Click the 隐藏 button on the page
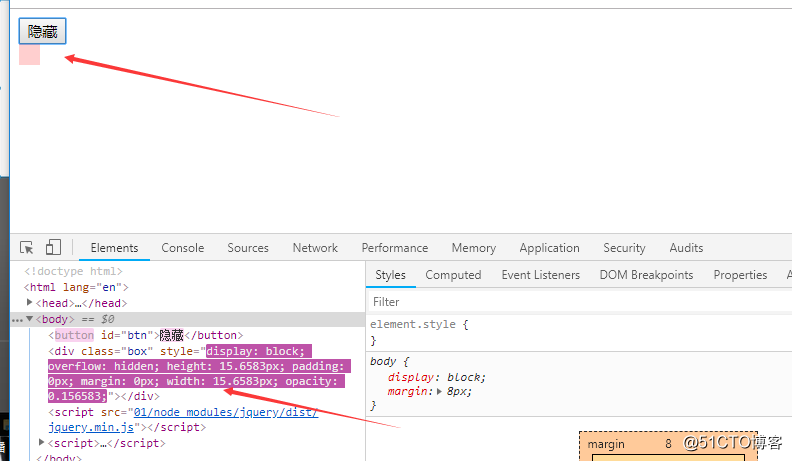 tap(42, 31)
